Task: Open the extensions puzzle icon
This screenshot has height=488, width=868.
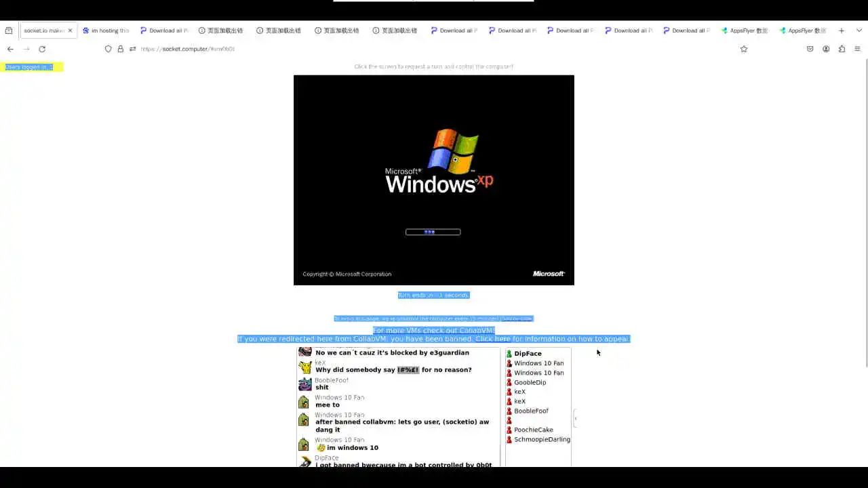Action: tap(842, 49)
